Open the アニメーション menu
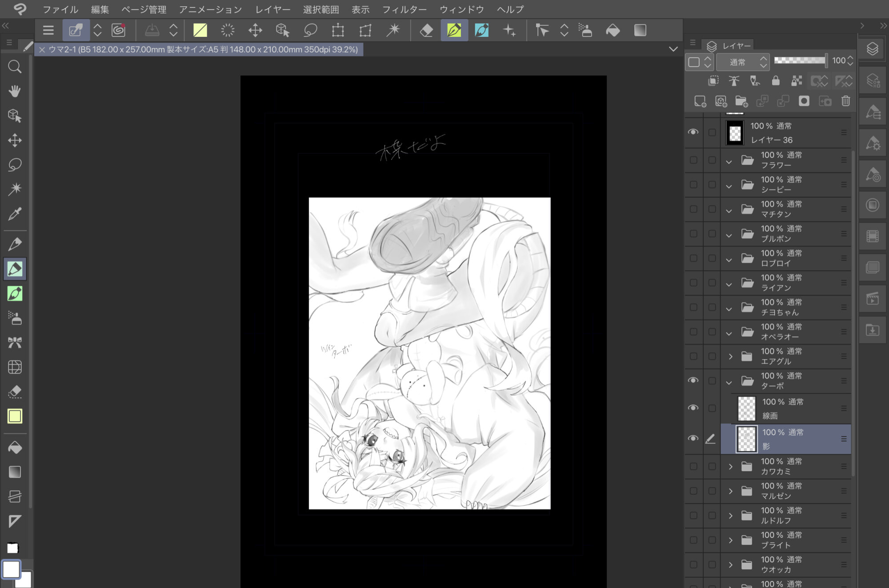The width and height of the screenshot is (889, 588). click(210, 9)
